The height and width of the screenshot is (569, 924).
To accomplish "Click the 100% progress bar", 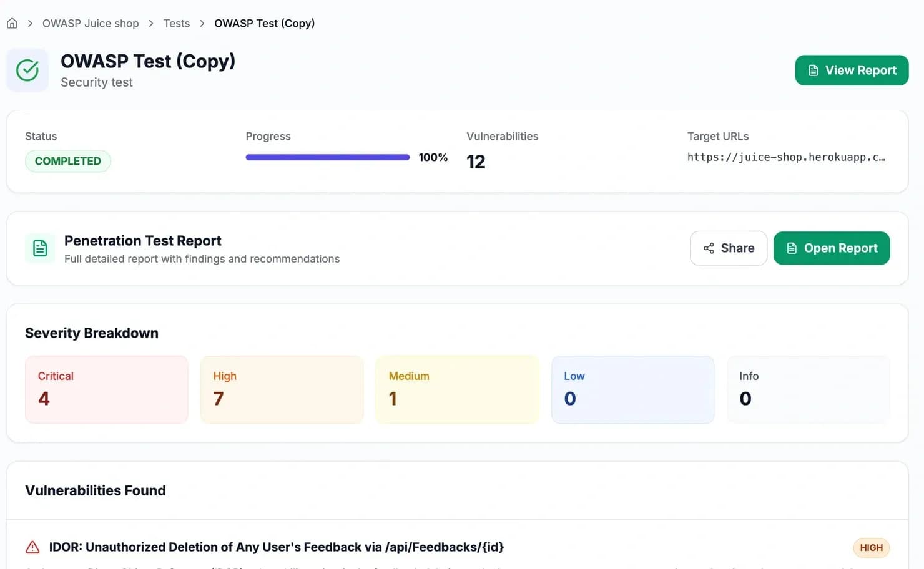I will 328,157.
